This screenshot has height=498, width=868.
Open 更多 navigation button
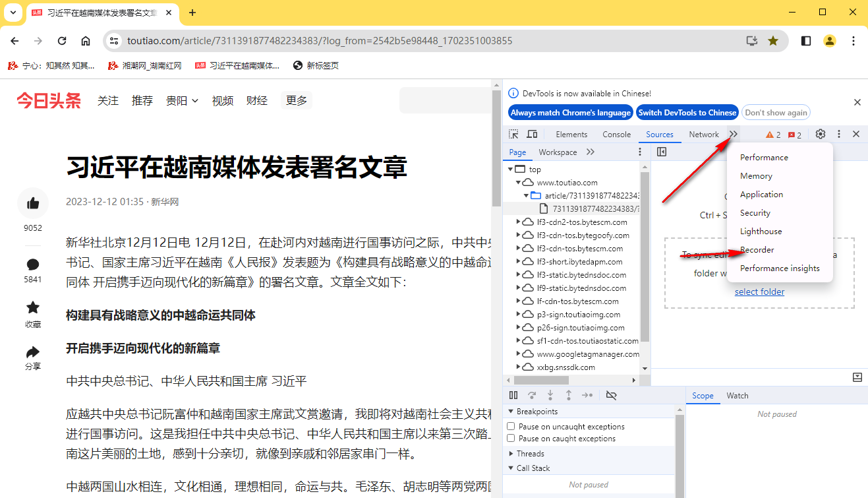tap(297, 101)
